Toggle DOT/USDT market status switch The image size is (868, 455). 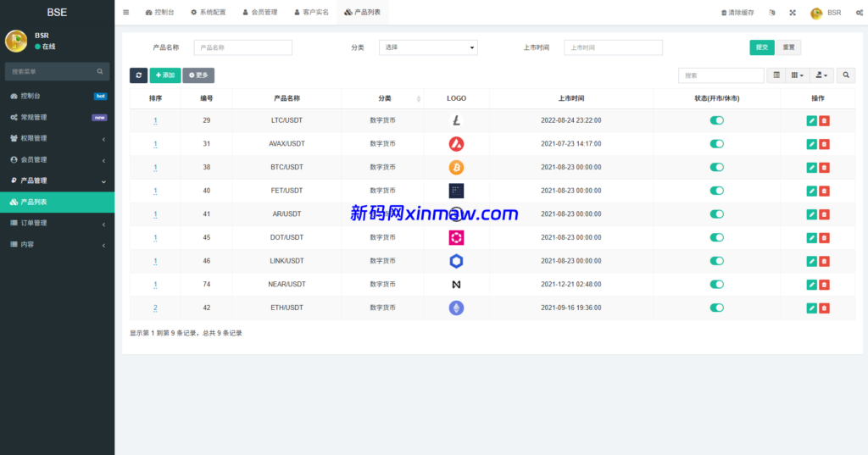pos(717,237)
